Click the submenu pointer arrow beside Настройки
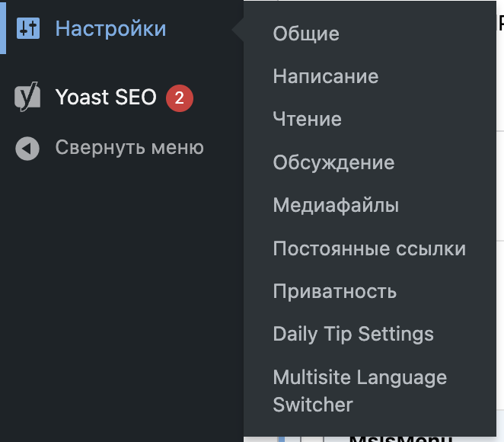The width and height of the screenshot is (504, 442). pyautogui.click(x=238, y=30)
